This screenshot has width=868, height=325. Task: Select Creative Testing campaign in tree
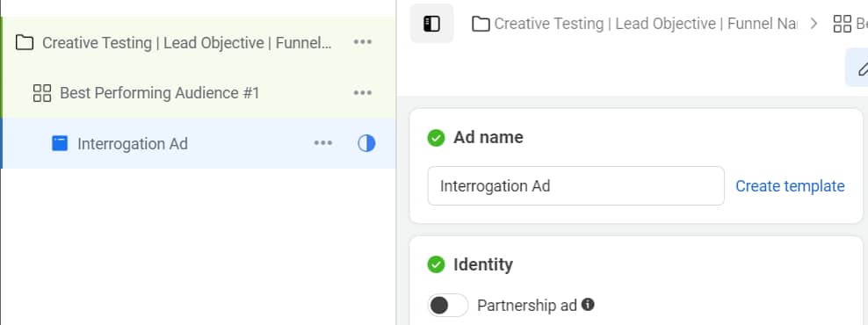pyautogui.click(x=187, y=43)
